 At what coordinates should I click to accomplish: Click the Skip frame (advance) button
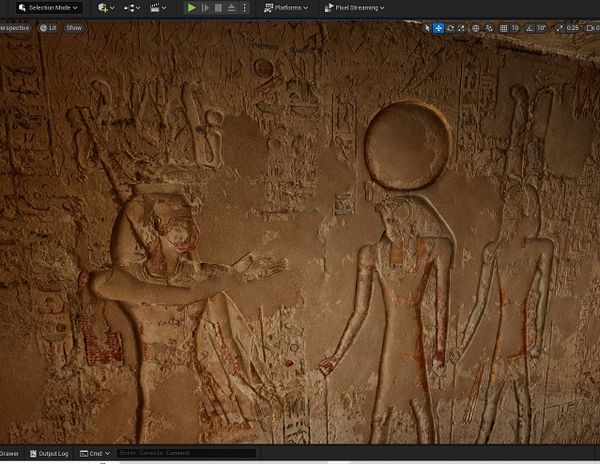[206, 8]
